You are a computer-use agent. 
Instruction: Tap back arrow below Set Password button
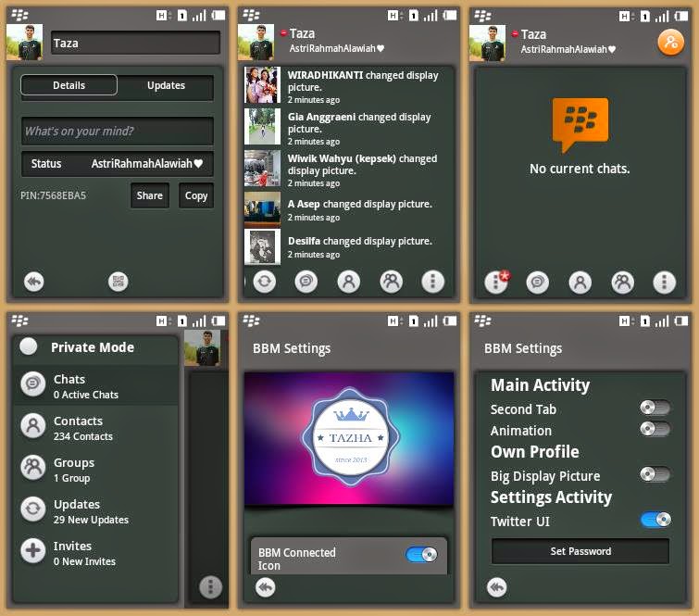(496, 587)
